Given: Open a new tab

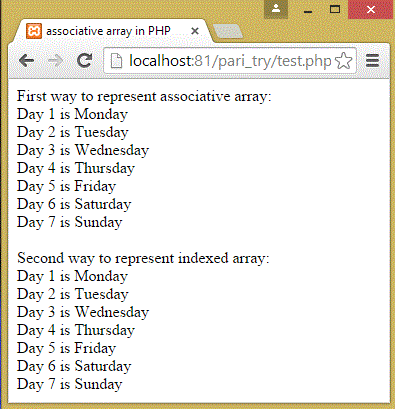Looking at the screenshot, I should (x=228, y=32).
